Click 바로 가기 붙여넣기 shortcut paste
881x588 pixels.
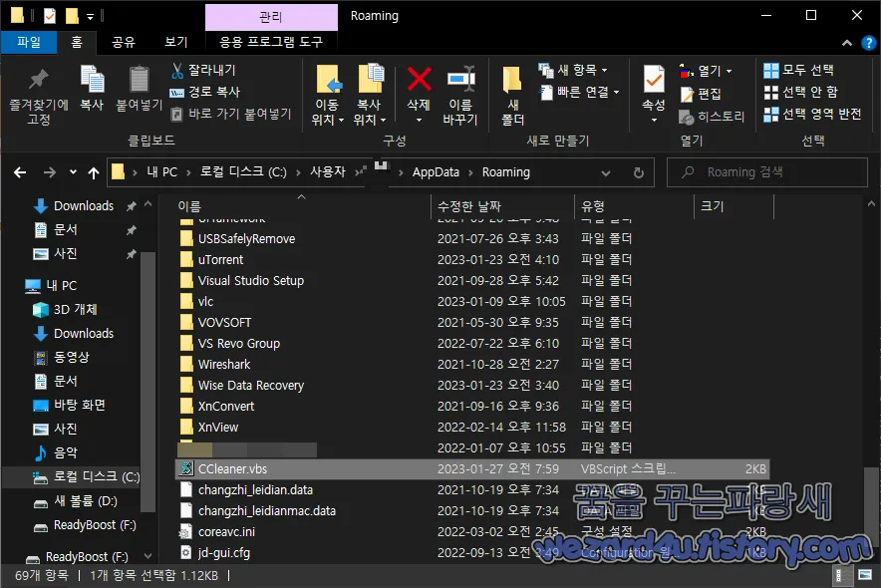coord(231,114)
